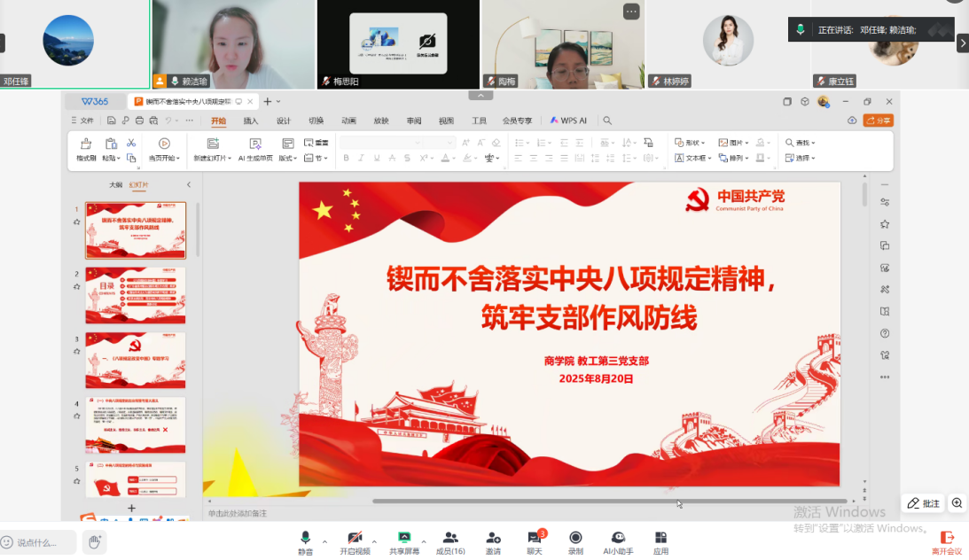Switch to the 设计 ribbon tab
Image resolution: width=969 pixels, height=560 pixels.
(283, 121)
